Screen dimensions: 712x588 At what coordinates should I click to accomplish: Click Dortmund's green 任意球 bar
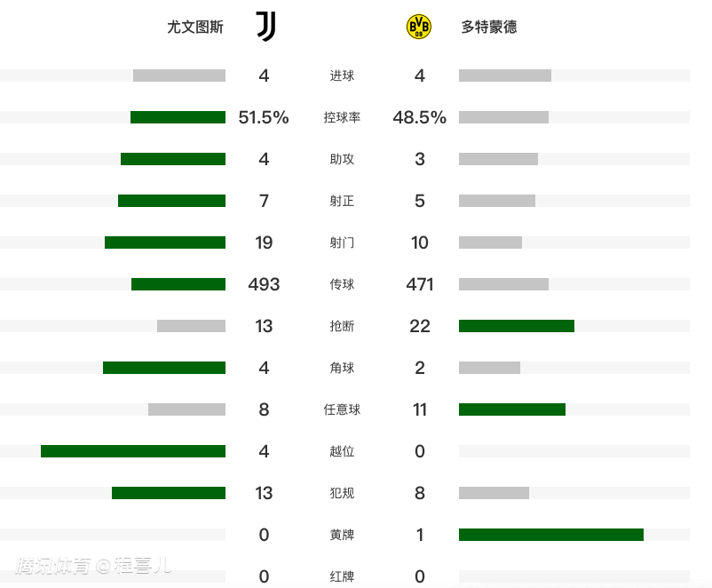pos(511,409)
